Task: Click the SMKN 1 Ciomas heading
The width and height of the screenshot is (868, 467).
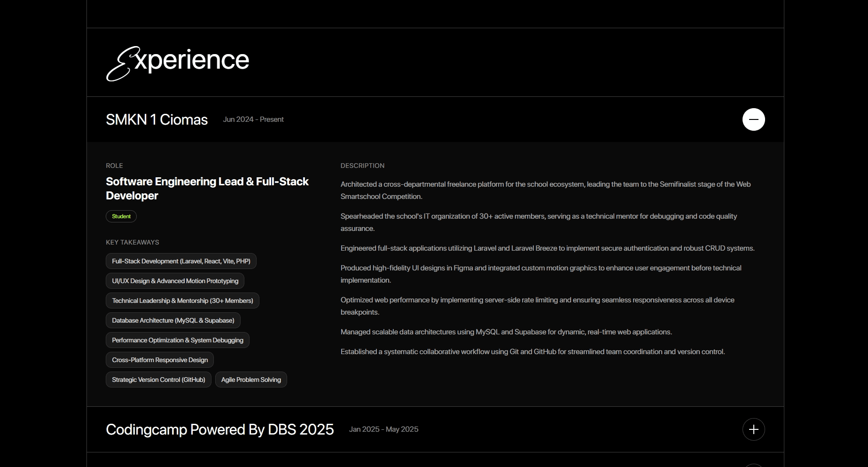Action: 156,120
